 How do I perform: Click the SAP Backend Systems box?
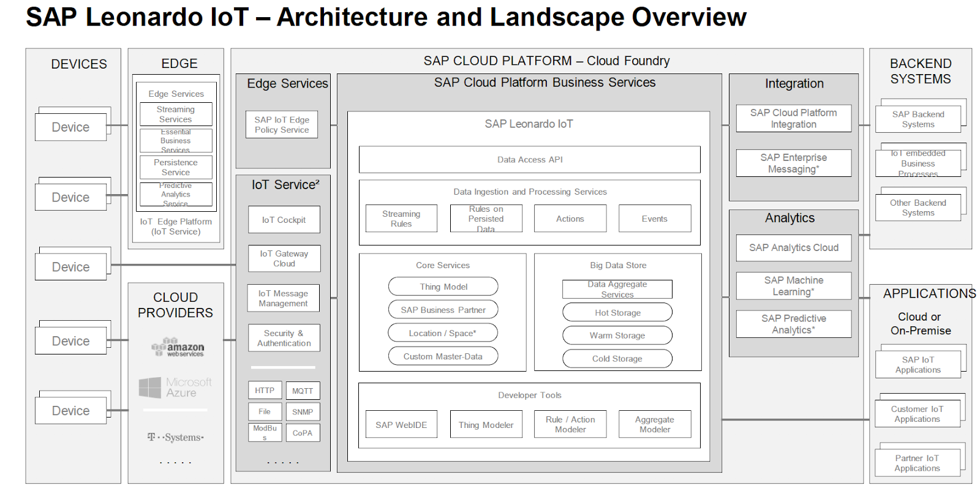(918, 119)
